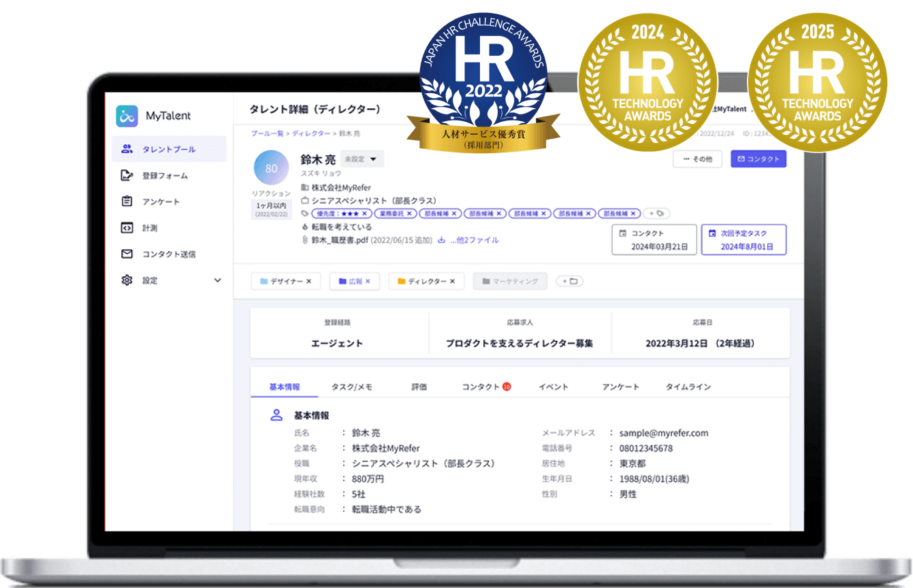Click the 1ヶ月以内 reaction label
913x588 pixels.
272,205
